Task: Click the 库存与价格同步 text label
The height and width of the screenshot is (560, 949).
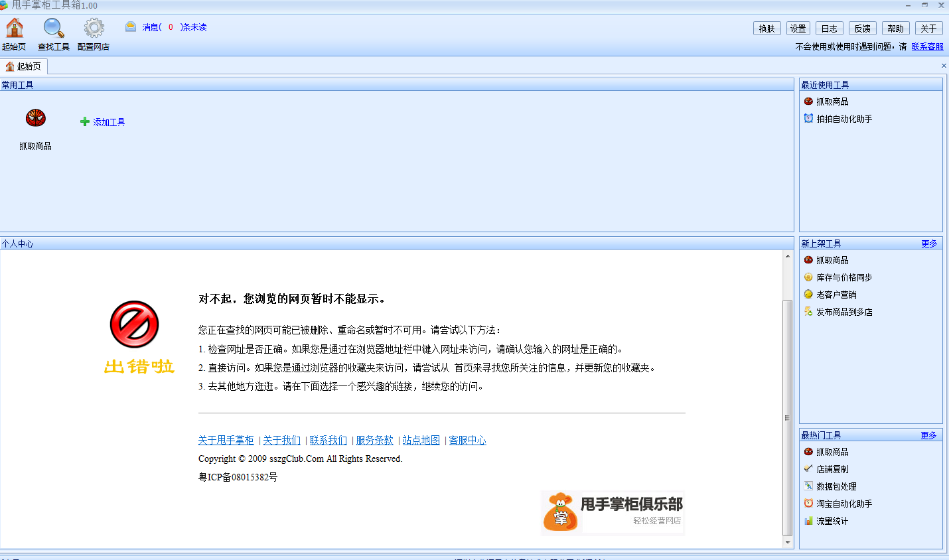Action: [x=844, y=277]
